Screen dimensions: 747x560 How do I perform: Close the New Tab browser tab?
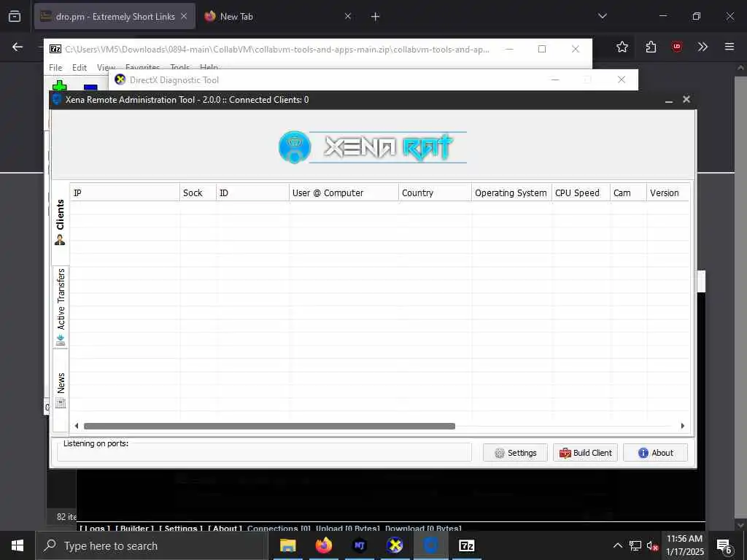click(x=348, y=17)
